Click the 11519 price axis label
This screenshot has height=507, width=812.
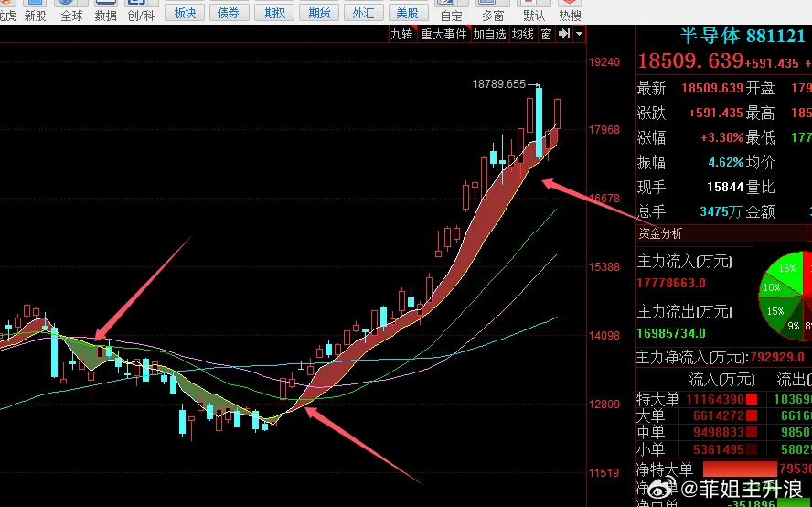[x=604, y=473]
